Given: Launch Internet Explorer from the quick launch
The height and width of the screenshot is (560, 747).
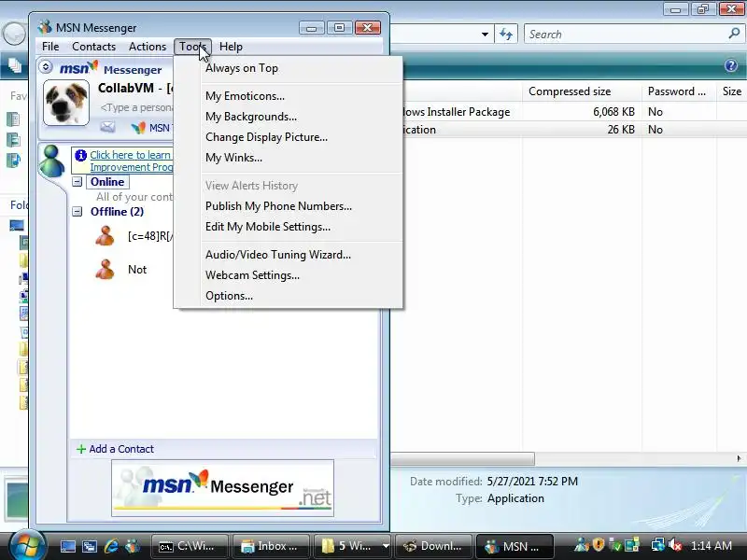Looking at the screenshot, I should (111, 546).
